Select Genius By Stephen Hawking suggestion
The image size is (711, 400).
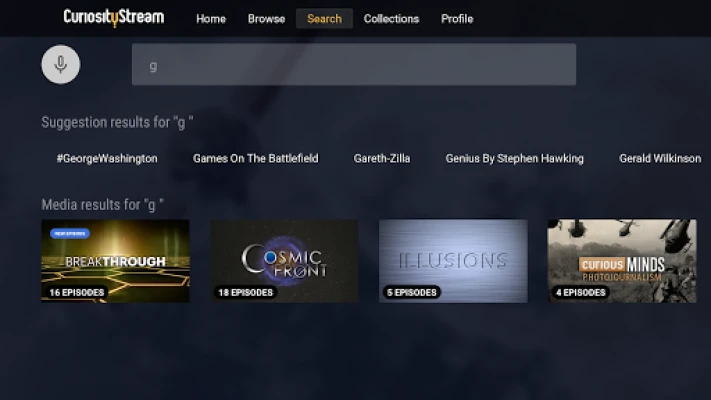(514, 158)
